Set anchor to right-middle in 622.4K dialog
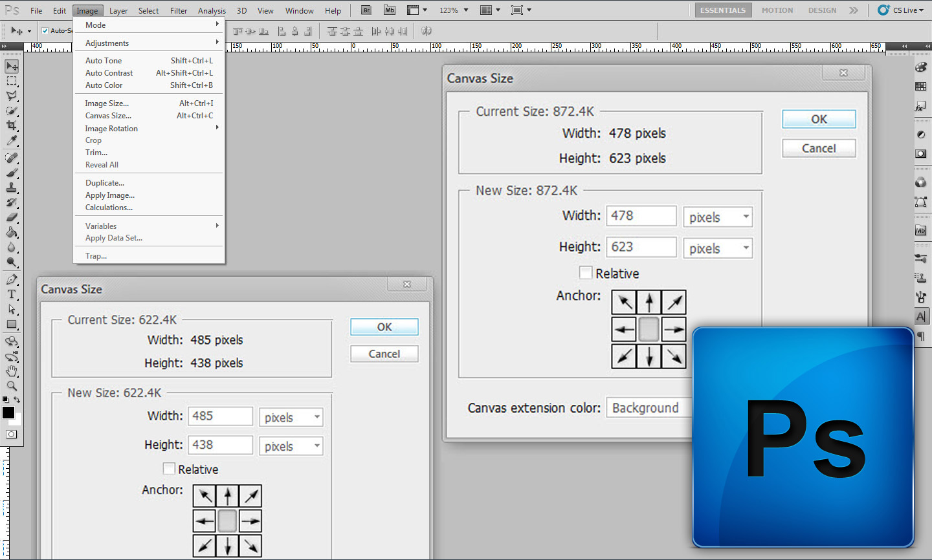This screenshot has width=932, height=560. click(x=250, y=521)
